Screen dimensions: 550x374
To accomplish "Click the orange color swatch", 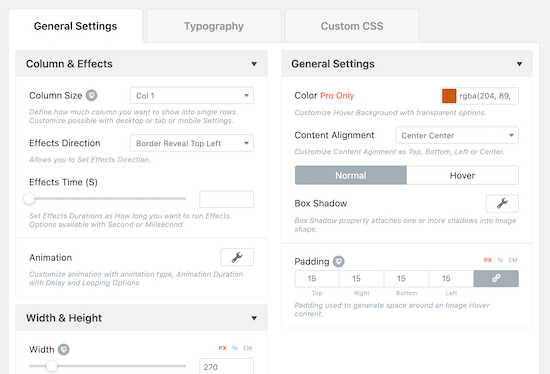I will (x=449, y=96).
